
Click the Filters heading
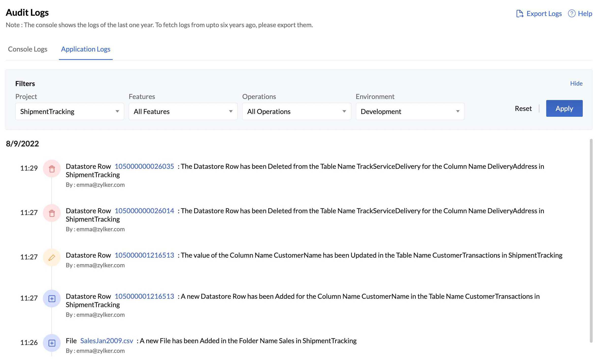tap(25, 84)
